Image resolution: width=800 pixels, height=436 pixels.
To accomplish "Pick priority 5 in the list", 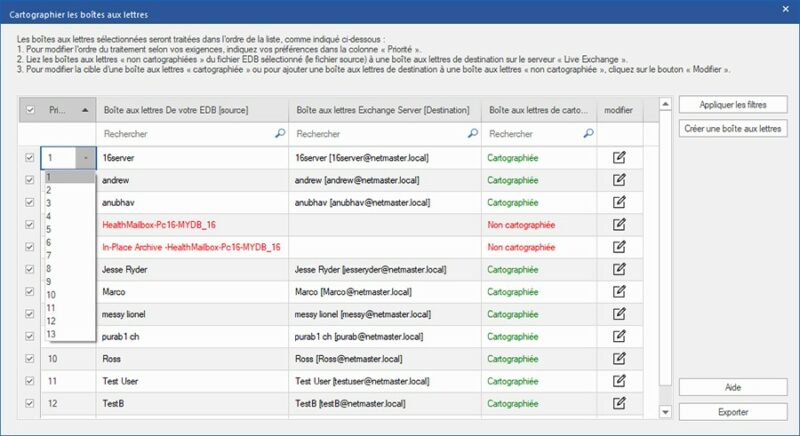I will [70, 229].
